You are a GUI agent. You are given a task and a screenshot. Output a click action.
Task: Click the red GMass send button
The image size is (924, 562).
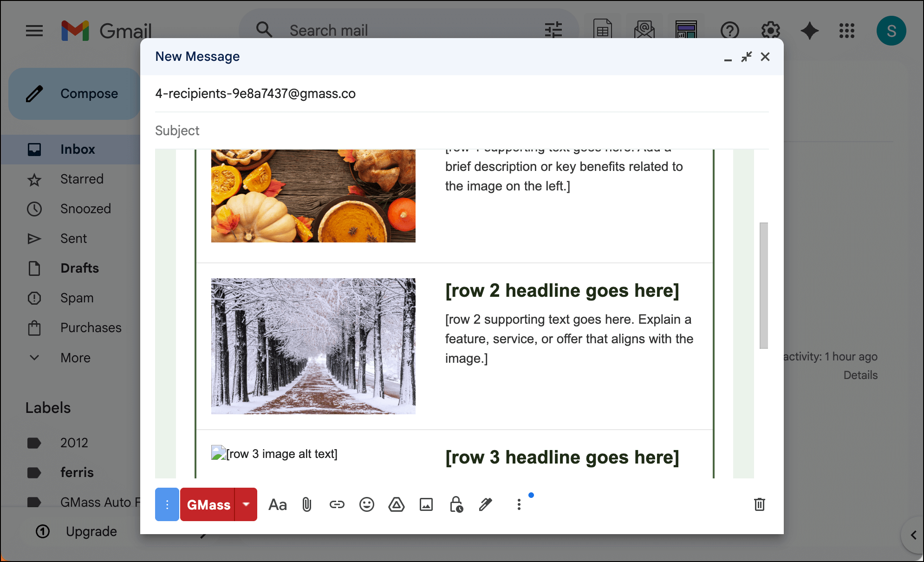pyautogui.click(x=208, y=504)
